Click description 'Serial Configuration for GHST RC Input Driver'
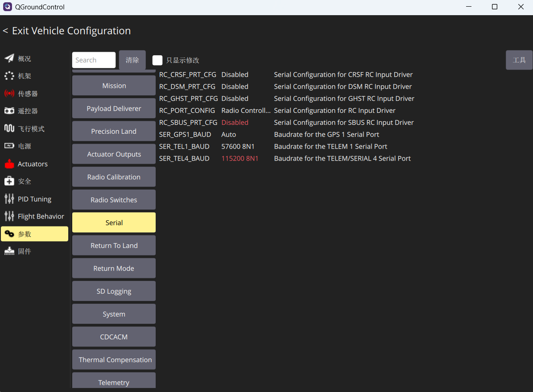The image size is (533, 392). [344, 98]
